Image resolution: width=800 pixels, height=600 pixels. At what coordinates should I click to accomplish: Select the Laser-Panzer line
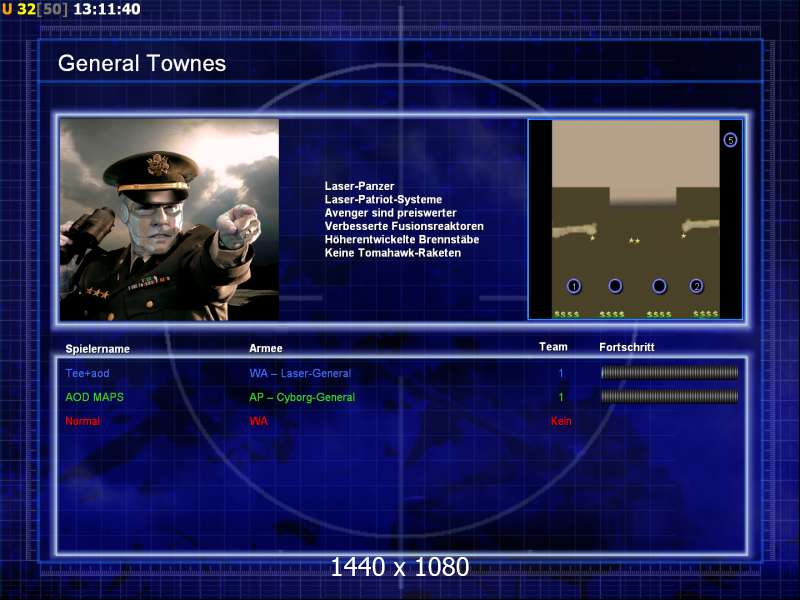pyautogui.click(x=360, y=186)
